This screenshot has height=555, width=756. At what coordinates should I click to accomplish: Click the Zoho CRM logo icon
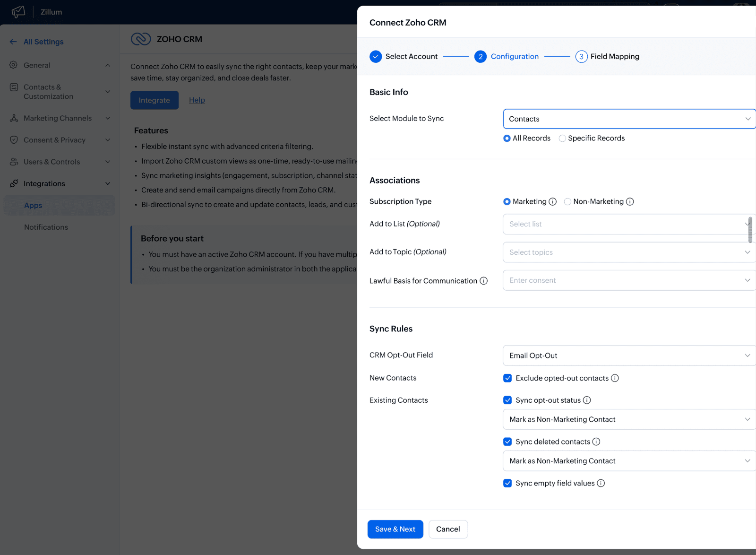[x=141, y=39]
